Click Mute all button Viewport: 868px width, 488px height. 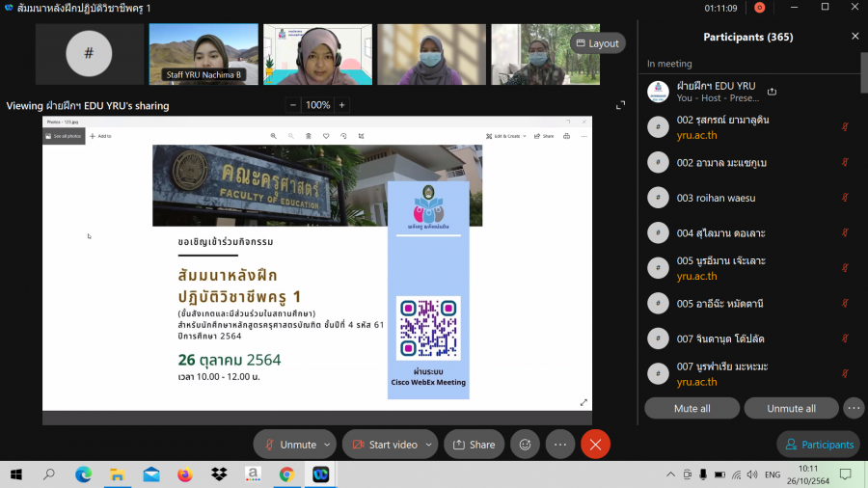pos(692,408)
